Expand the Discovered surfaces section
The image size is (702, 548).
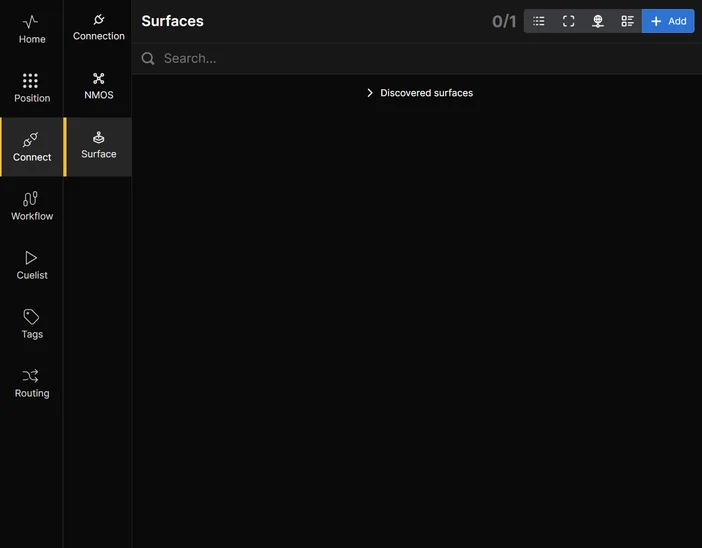(x=426, y=93)
